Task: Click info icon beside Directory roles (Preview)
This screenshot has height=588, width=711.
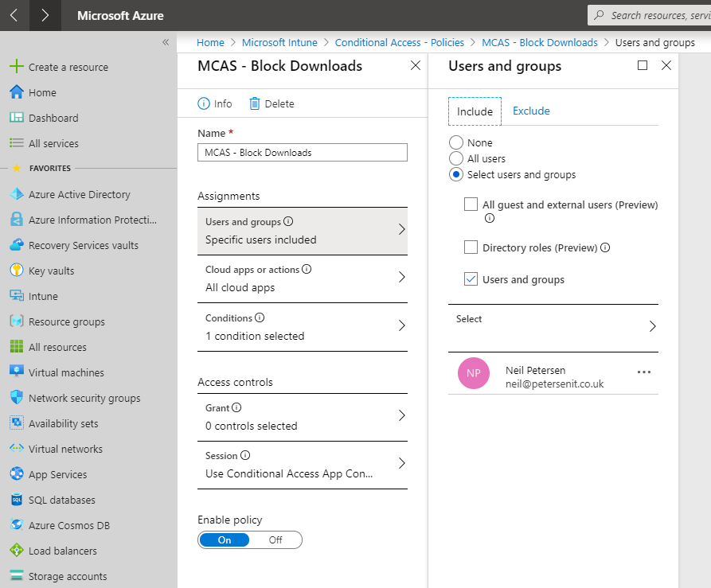Action: pyautogui.click(x=605, y=247)
